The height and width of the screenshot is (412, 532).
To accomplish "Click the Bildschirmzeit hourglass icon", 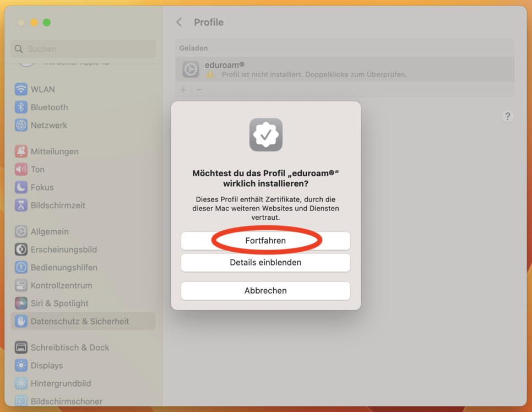I will point(21,205).
